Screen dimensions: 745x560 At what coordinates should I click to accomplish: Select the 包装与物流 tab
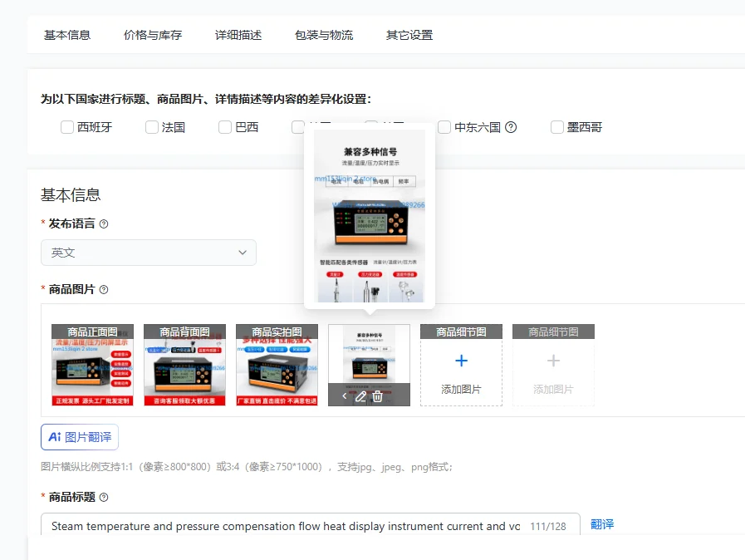(324, 35)
